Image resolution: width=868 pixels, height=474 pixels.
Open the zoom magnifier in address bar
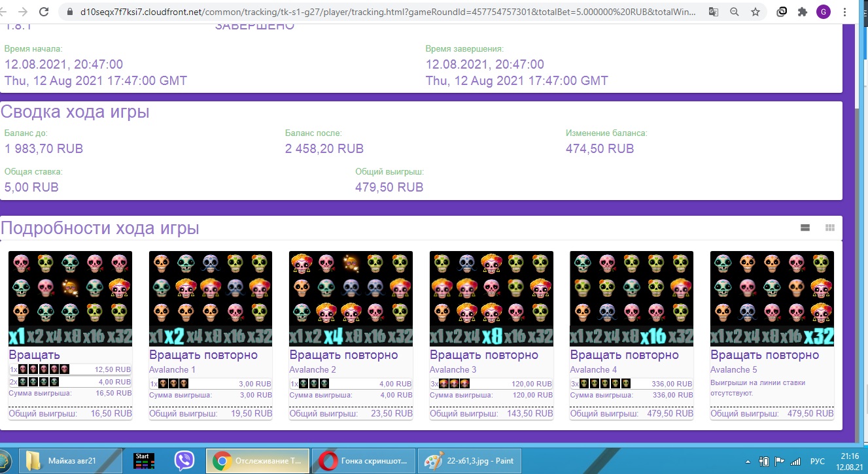[735, 12]
